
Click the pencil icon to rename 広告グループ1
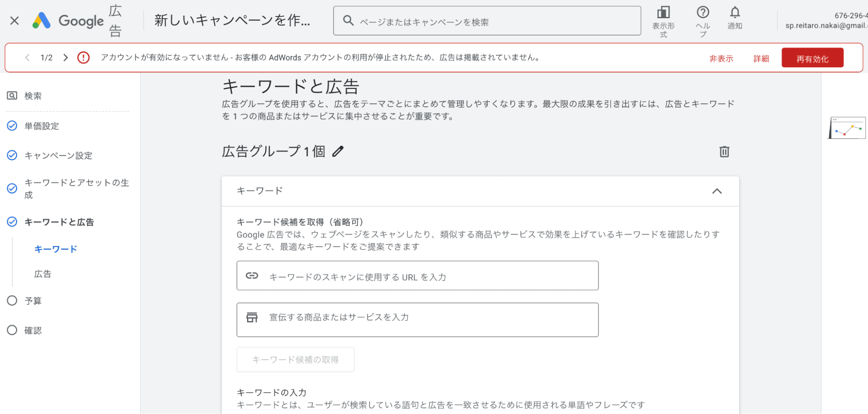[x=338, y=151]
